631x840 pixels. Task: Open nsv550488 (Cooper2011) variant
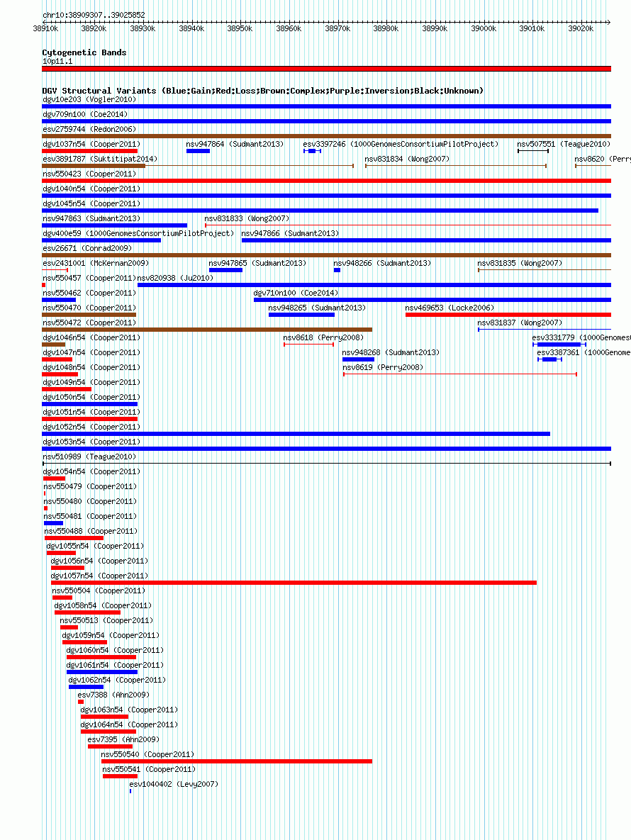tap(91, 532)
